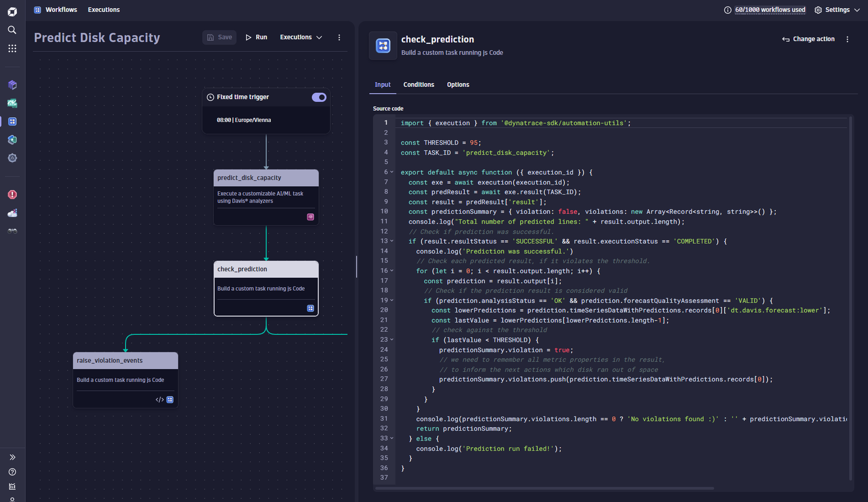Collapse the for loop at line 16
Viewport: 868px width, 502px height.
[392, 271]
